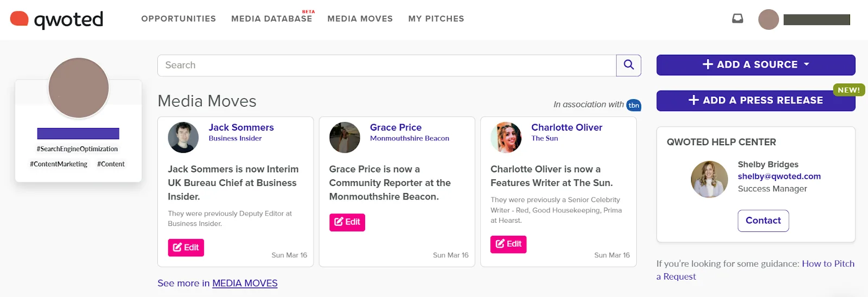Open Jack Sommers' profile photo
Screen dimensions: 868x297
183,138
